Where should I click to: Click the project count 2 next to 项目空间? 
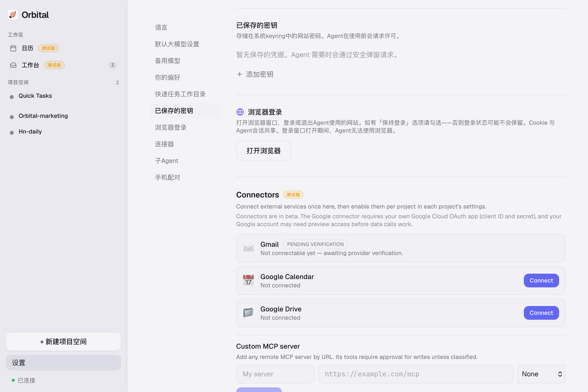118,83
